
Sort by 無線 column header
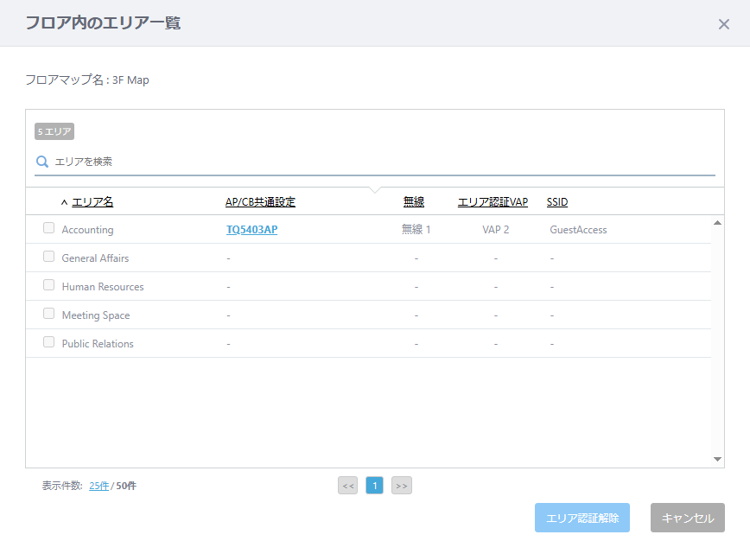tap(414, 202)
